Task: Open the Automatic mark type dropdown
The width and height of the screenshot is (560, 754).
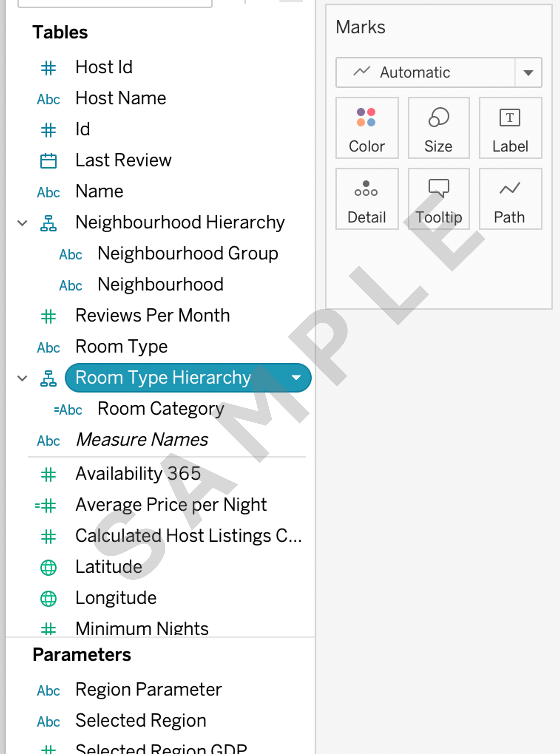Action: coord(528,73)
